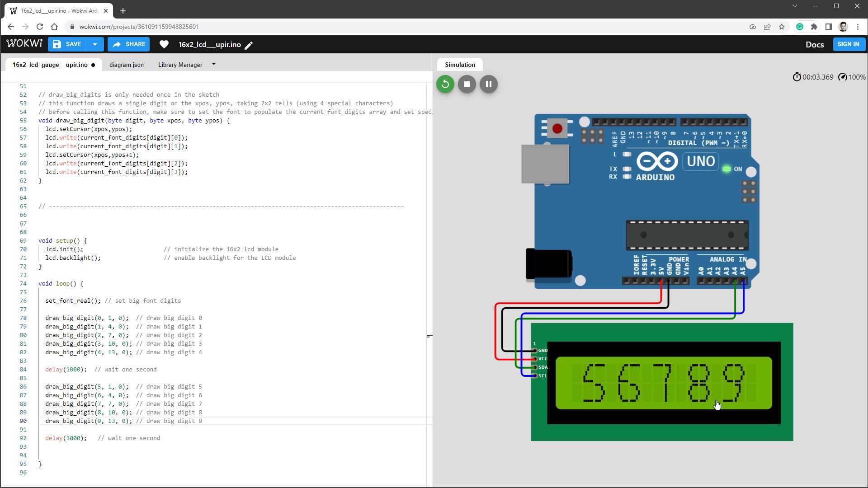Edit project name with pencil icon
Image resolution: width=868 pixels, height=488 pixels.
249,45
